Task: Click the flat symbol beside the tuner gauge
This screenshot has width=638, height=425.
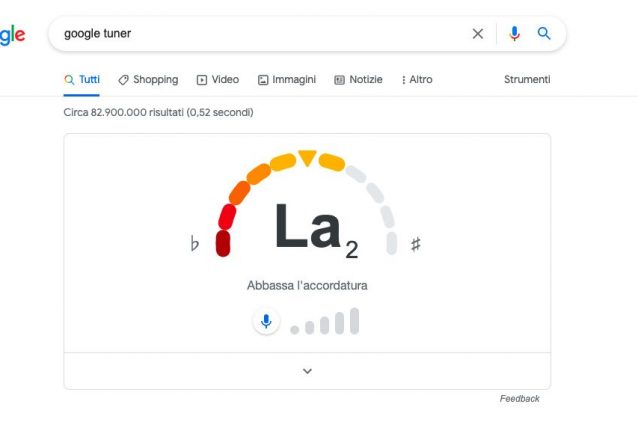Action: pyautogui.click(x=195, y=245)
